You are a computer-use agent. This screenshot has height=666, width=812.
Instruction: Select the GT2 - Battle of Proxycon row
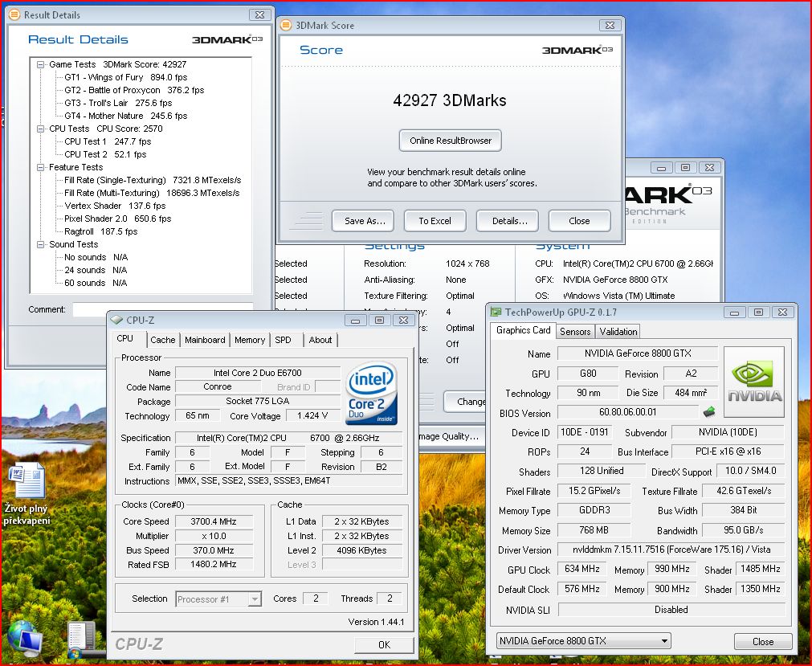click(134, 90)
